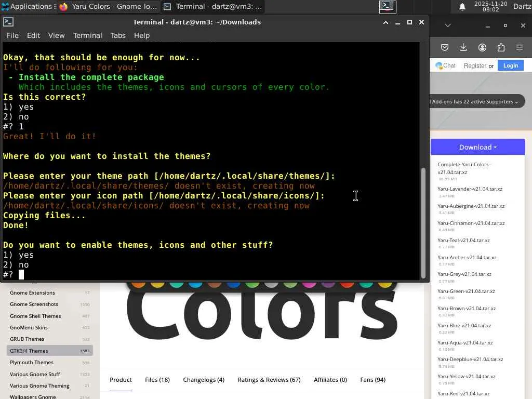Click the terminal window's title bar icon

click(8, 22)
